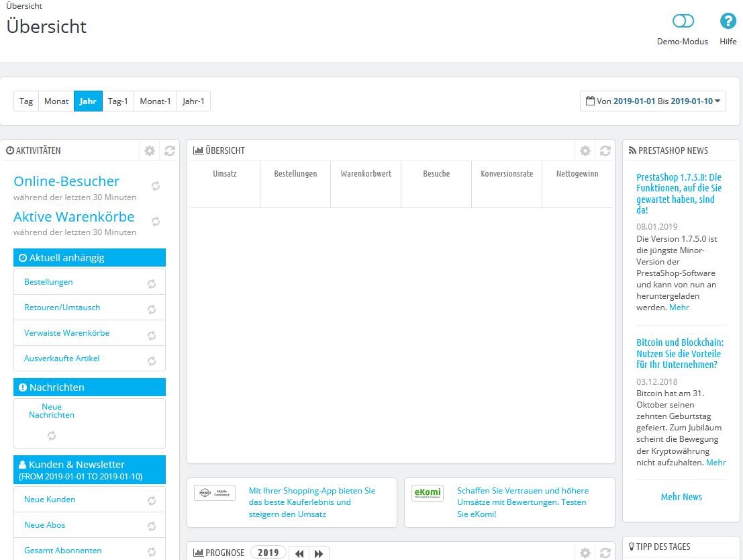Refresh the Aktivitäten panel
This screenshot has width=743, height=560.
[x=170, y=151]
